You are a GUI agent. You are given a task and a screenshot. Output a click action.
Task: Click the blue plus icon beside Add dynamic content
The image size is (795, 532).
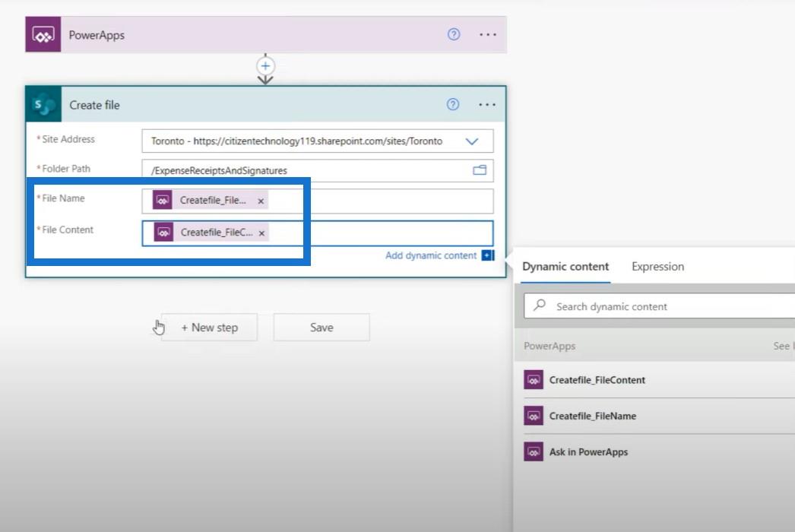(x=488, y=255)
